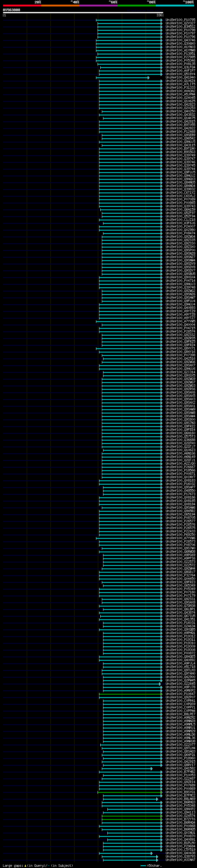This screenshot has height=868, width=197.
Task: Select hit UniRef100_P10053
Action: (180, 775)
